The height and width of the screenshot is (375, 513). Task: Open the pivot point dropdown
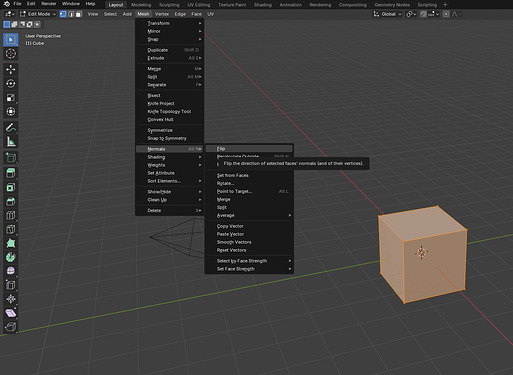pyautogui.click(x=411, y=14)
